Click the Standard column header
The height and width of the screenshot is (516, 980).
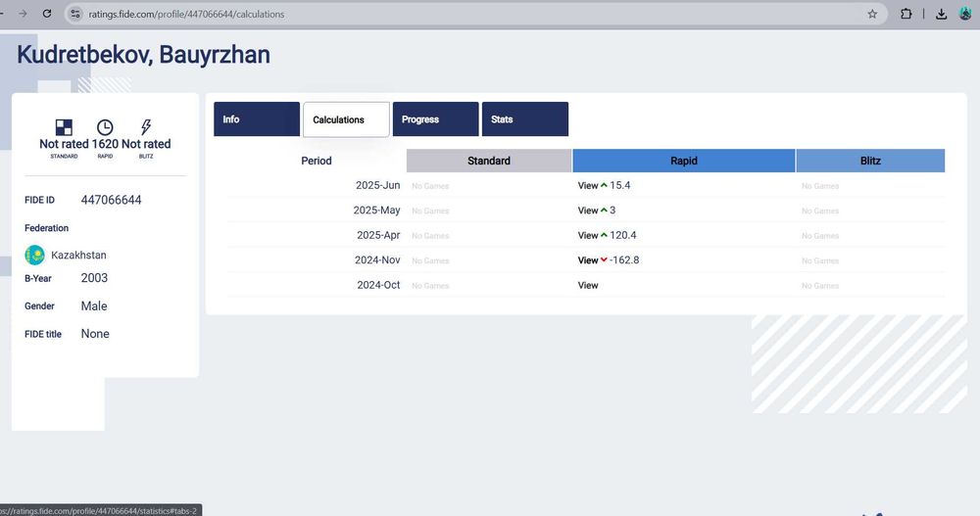pos(489,161)
